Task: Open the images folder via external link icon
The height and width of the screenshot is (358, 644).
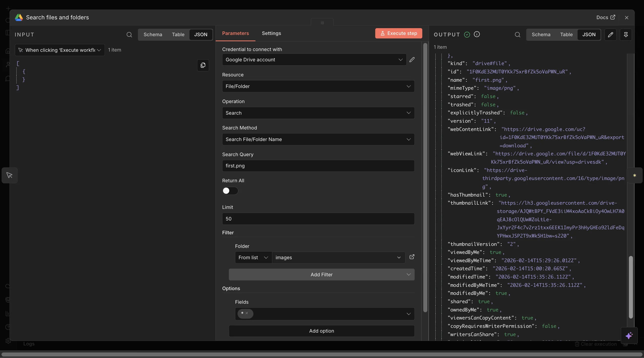Action: (x=412, y=257)
